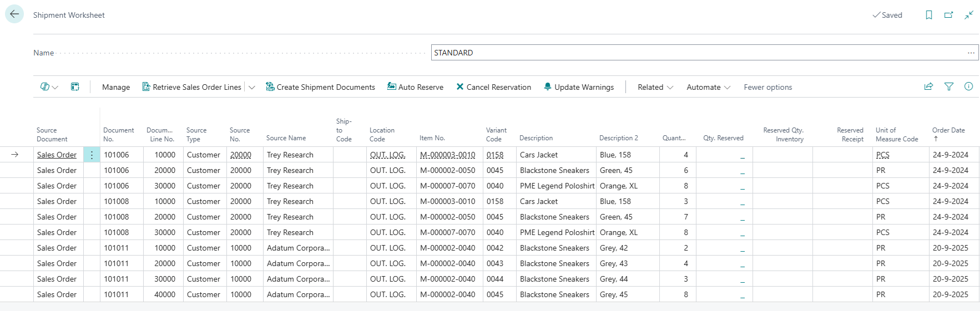Click Fewer options
This screenshot has width=980, height=311.
pyautogui.click(x=767, y=88)
